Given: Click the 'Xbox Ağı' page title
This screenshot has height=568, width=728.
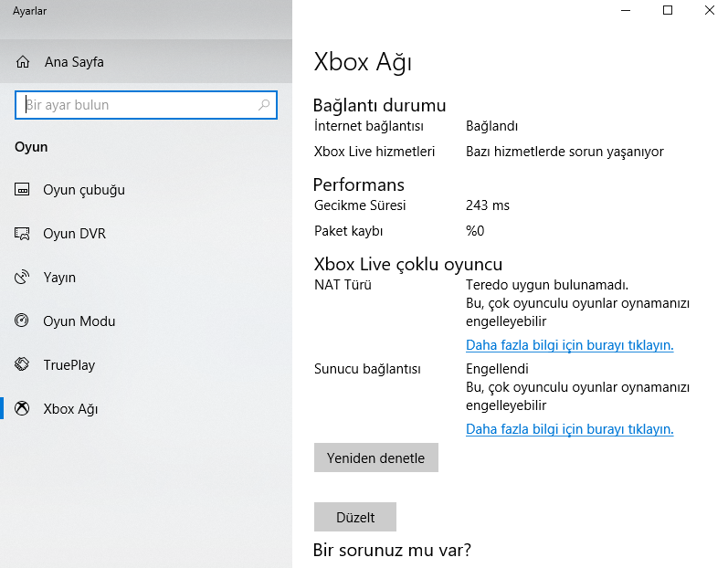Looking at the screenshot, I should click(x=363, y=62).
